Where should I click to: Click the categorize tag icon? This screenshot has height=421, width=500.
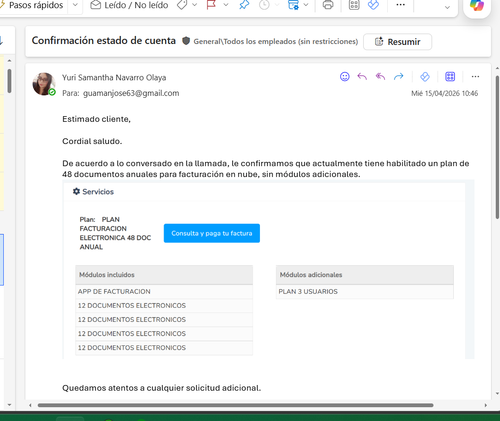182,5
